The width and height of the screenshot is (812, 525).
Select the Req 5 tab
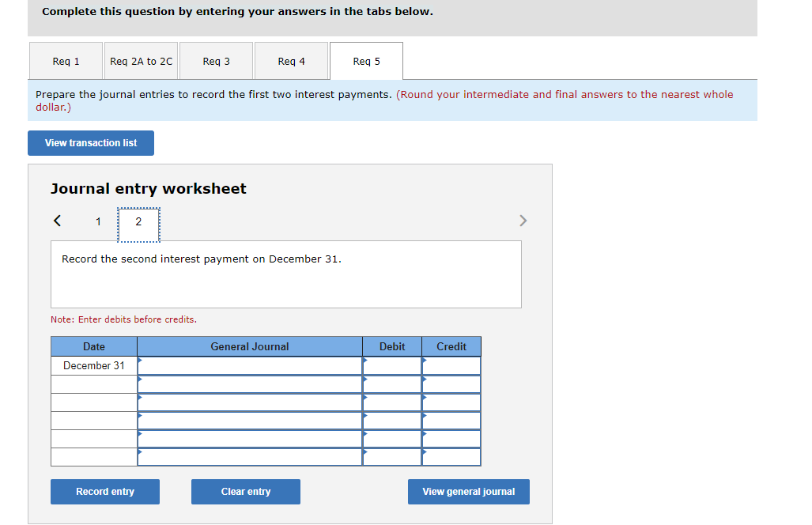(x=366, y=61)
